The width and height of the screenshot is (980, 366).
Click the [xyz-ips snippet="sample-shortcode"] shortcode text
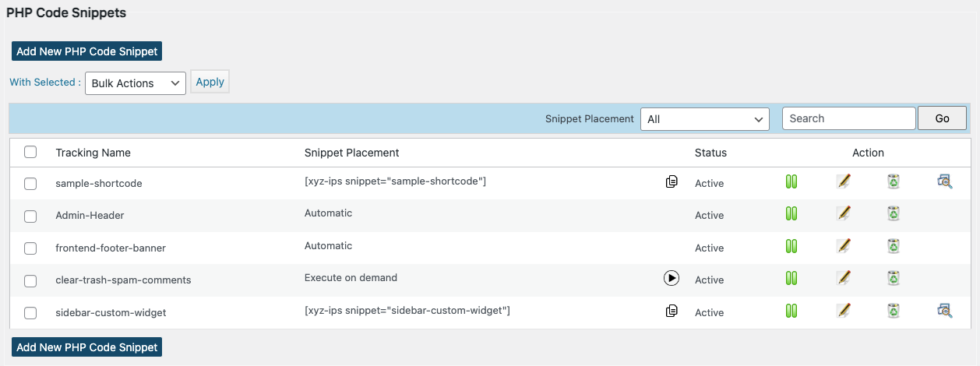(x=395, y=181)
